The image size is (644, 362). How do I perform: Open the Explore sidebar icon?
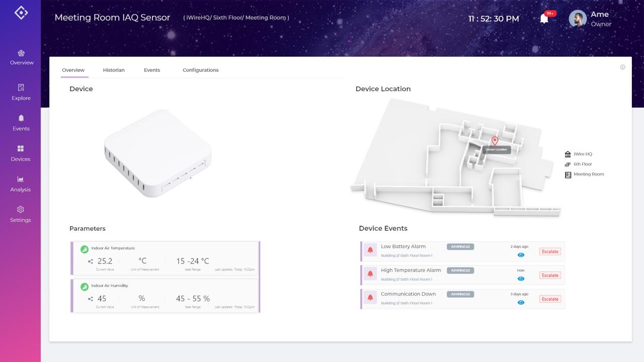(x=21, y=87)
